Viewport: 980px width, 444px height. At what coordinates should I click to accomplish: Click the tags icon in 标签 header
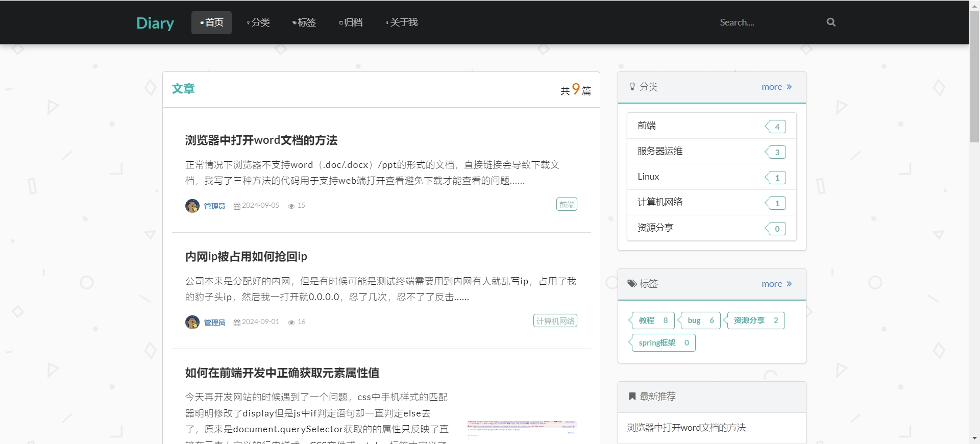(632, 284)
